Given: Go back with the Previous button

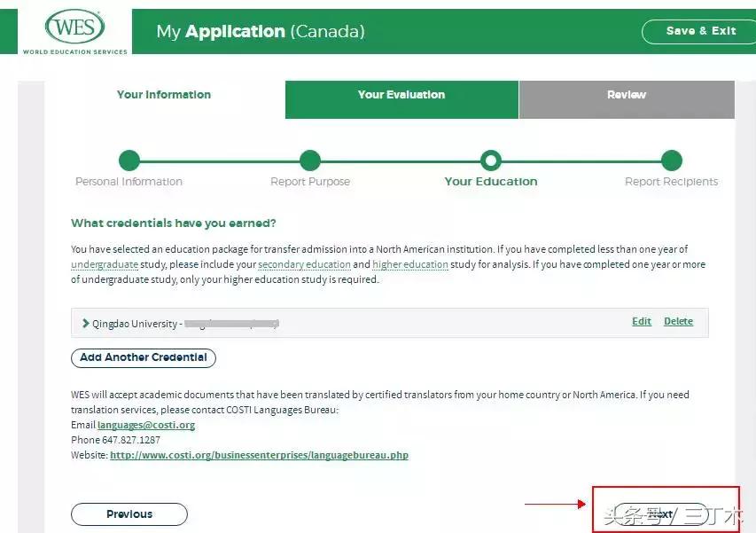Looking at the screenshot, I should [x=129, y=514].
